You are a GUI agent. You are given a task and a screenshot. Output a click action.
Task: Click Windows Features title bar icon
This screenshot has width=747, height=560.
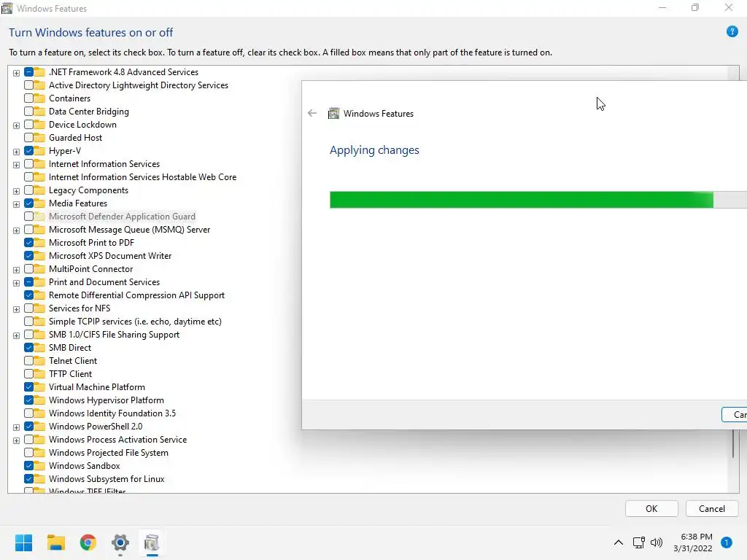(x=7, y=8)
